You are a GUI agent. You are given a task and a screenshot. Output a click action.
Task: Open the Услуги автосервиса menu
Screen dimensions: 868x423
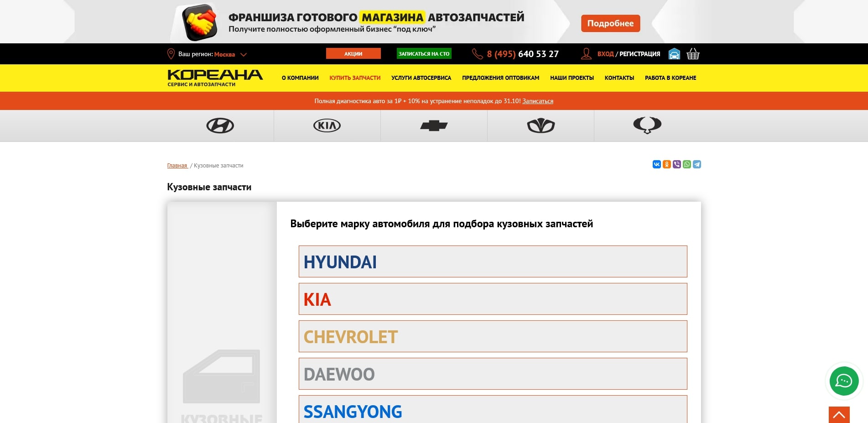[x=421, y=78]
